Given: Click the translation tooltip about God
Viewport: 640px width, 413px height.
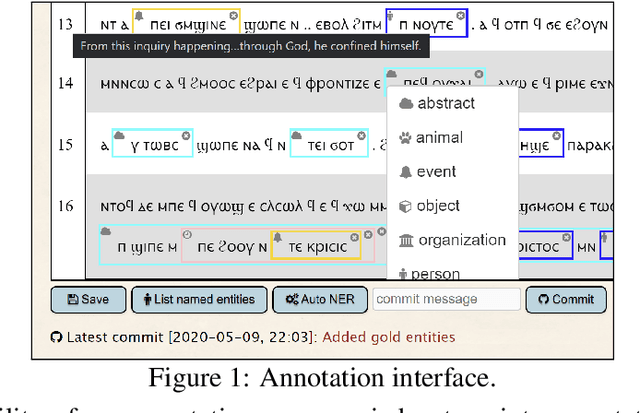Looking at the screenshot, I should click(251, 46).
